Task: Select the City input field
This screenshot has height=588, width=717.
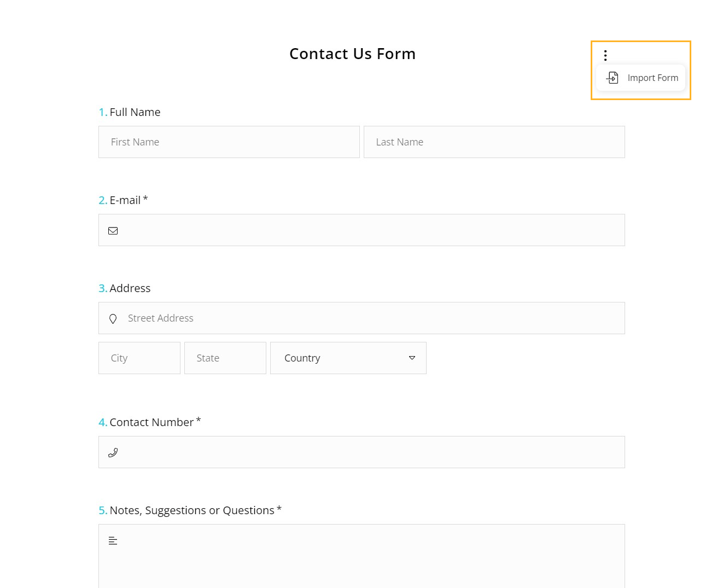Action: coord(139,358)
